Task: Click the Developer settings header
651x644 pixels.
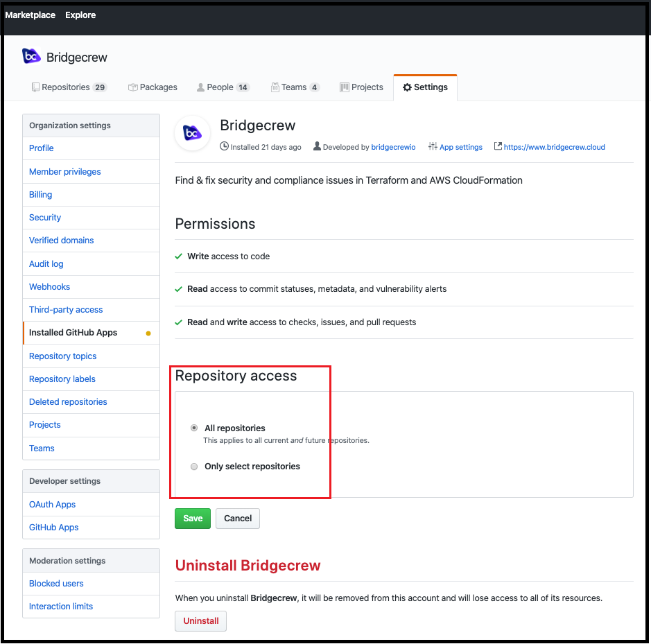Action: click(92, 481)
